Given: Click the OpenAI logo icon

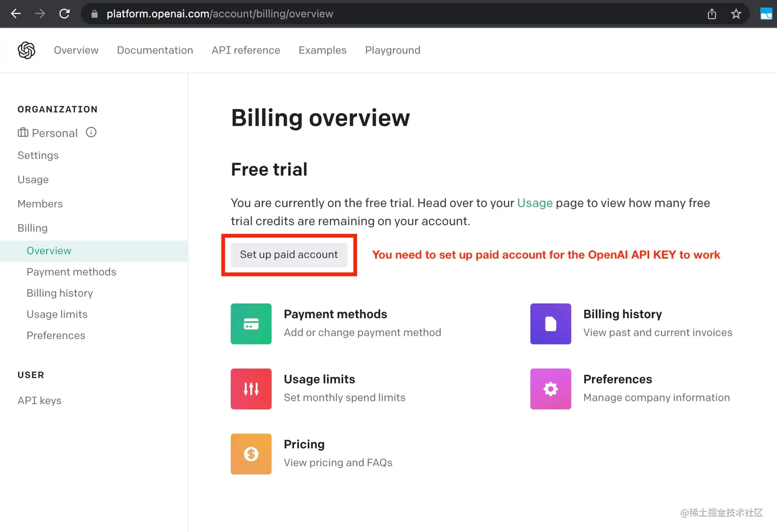Looking at the screenshot, I should click(26, 50).
